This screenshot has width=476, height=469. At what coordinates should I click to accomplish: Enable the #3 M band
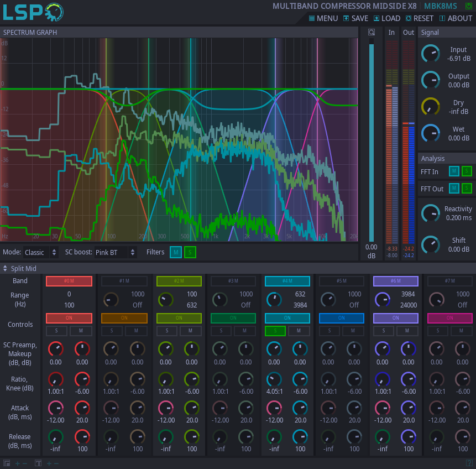coord(233,281)
